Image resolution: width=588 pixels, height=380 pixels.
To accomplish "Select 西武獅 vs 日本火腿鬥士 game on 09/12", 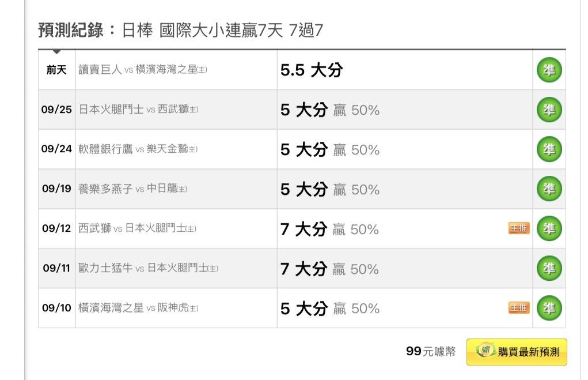I will point(137,229).
